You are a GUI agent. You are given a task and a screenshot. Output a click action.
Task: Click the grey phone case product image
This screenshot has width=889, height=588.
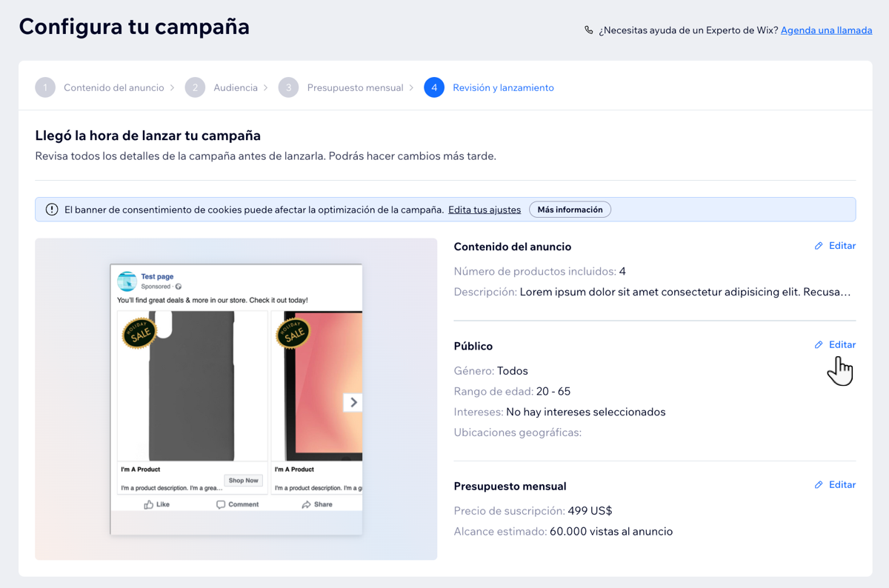coord(193,386)
